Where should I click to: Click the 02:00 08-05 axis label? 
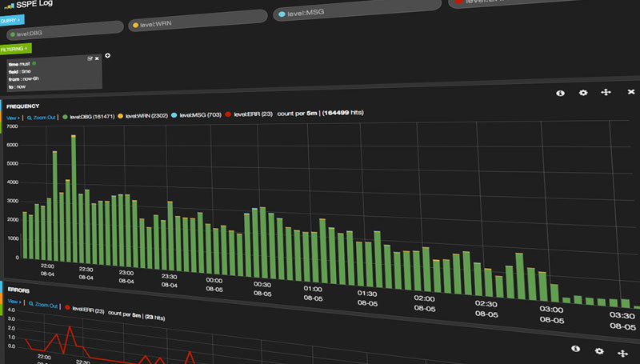425,303
